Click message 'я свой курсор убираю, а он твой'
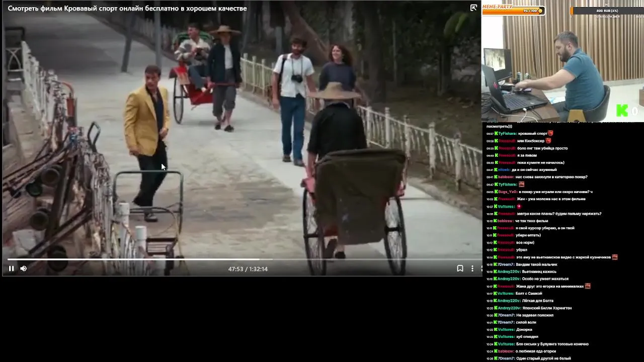This screenshot has height=362, width=644. [545, 228]
